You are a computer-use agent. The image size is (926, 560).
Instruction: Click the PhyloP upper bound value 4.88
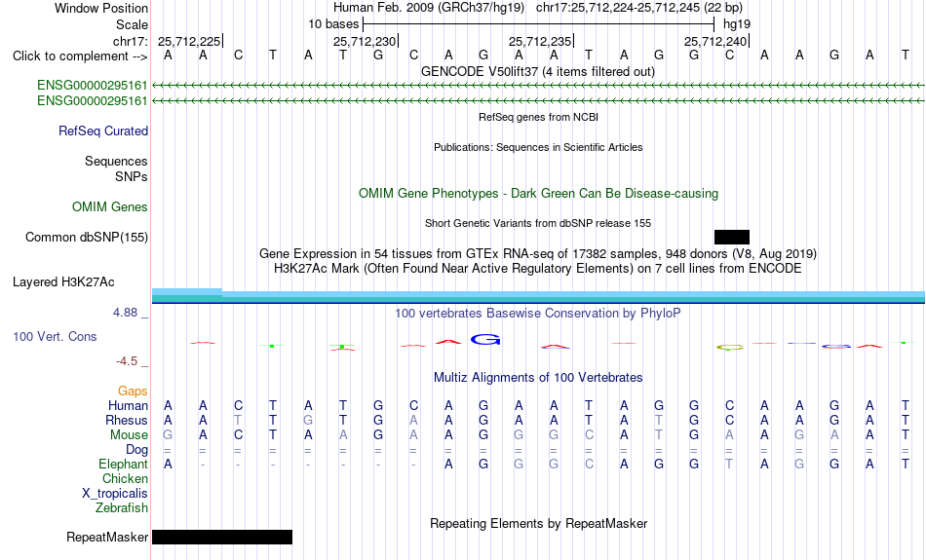pos(125,313)
